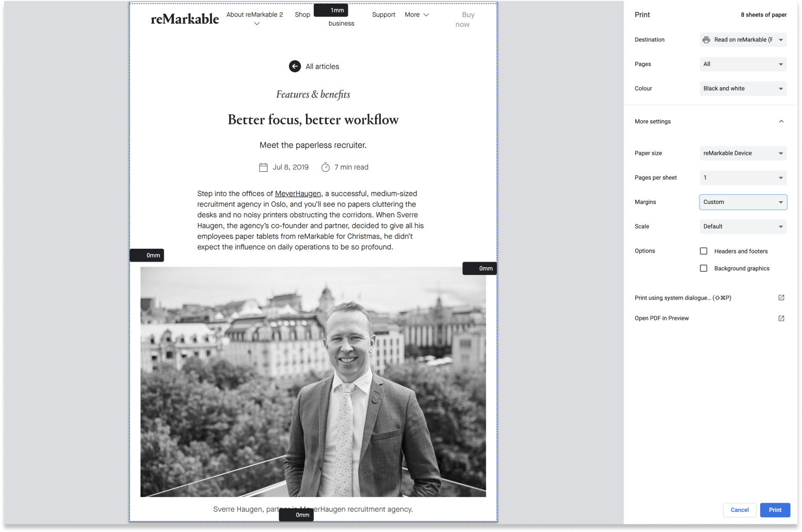Click the Open PDF in Preview link icon
This screenshot has height=532, width=802.
[x=781, y=318]
